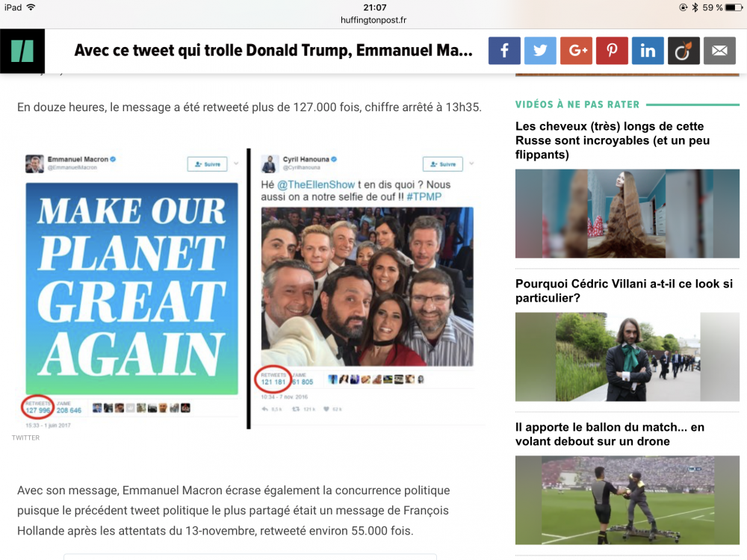The image size is (747, 560).
Task: Open the long-haired Russian video thumbnail
Action: [627, 214]
